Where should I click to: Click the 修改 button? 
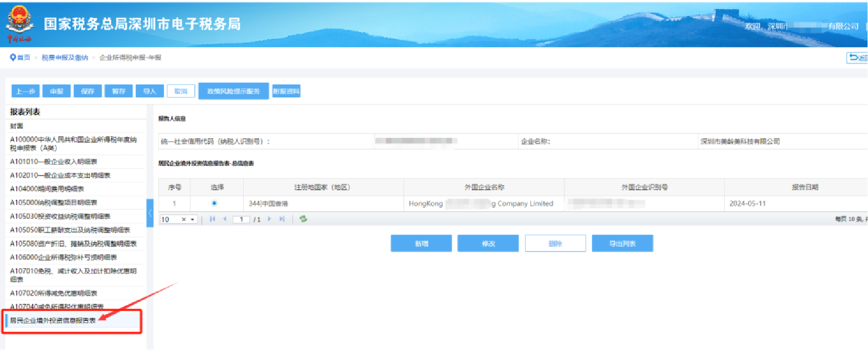click(x=488, y=244)
